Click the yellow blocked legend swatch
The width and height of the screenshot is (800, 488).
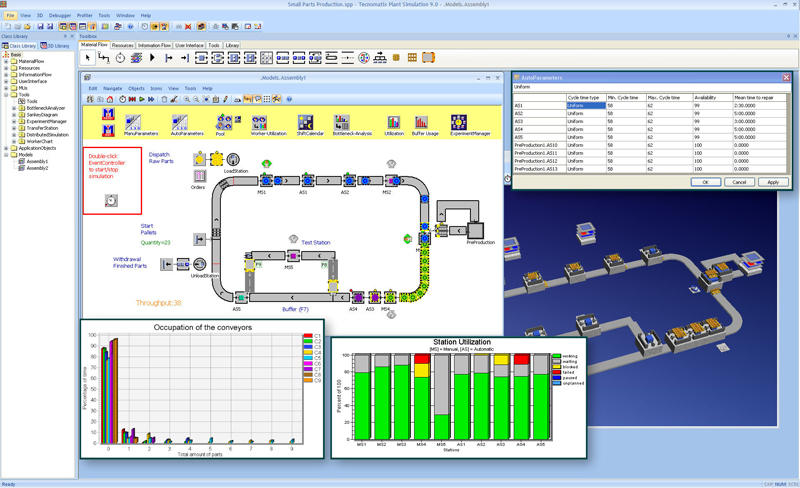point(557,367)
